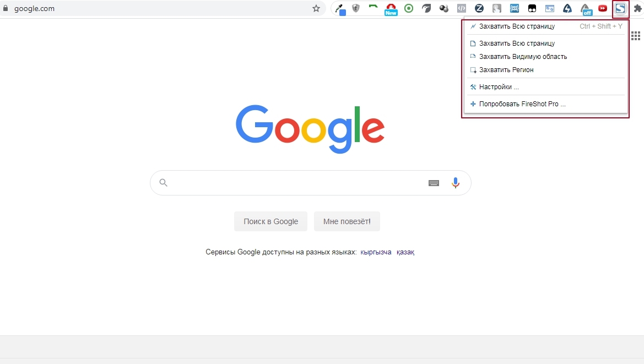Click the color picker eyedropper extension

tap(340, 9)
